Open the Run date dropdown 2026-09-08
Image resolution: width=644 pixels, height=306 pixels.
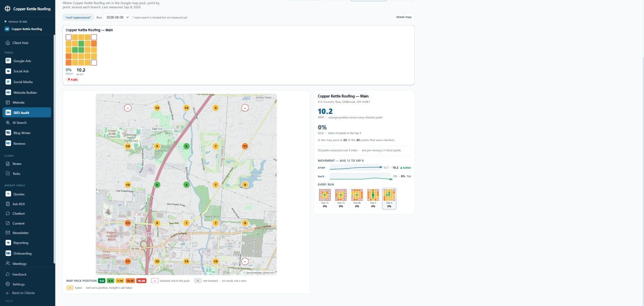116,17
